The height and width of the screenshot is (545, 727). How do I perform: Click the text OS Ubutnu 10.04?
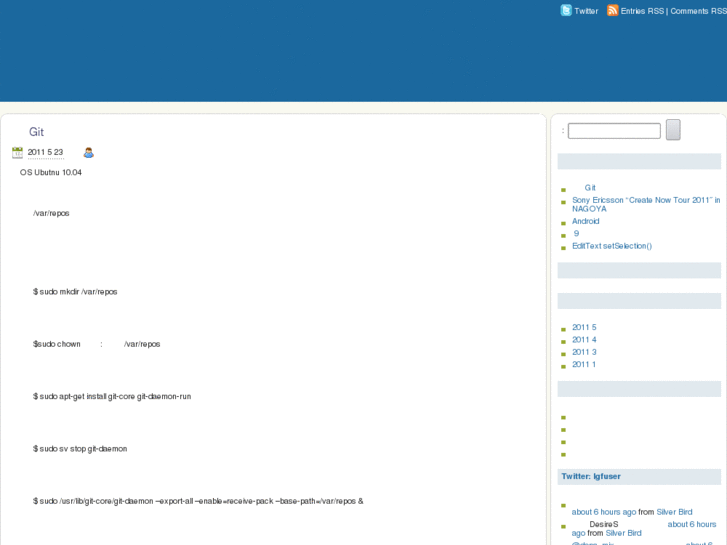tap(51, 173)
